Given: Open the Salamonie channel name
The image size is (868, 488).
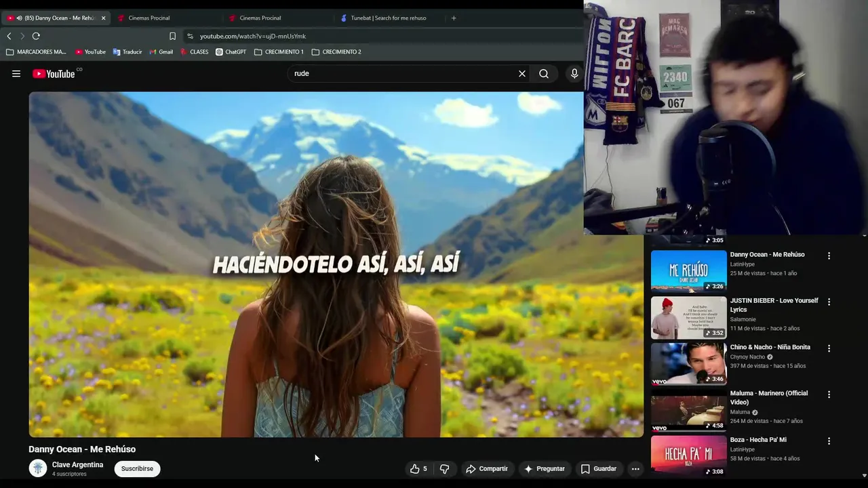Looking at the screenshot, I should (744, 319).
